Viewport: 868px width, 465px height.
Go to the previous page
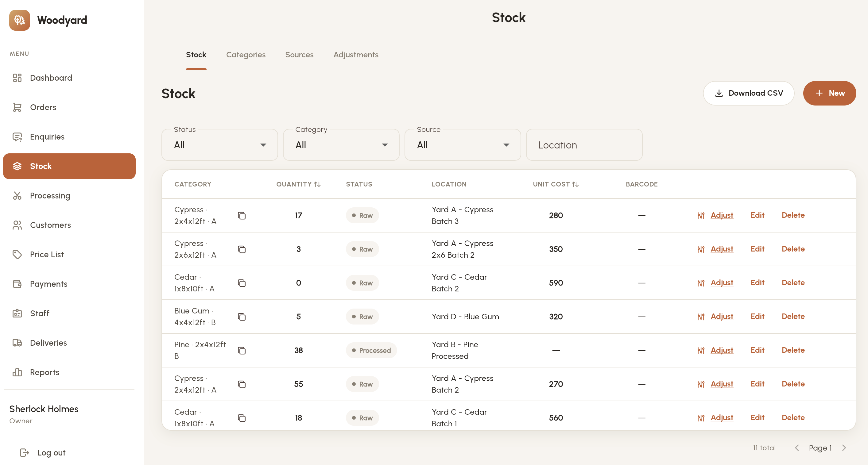796,448
